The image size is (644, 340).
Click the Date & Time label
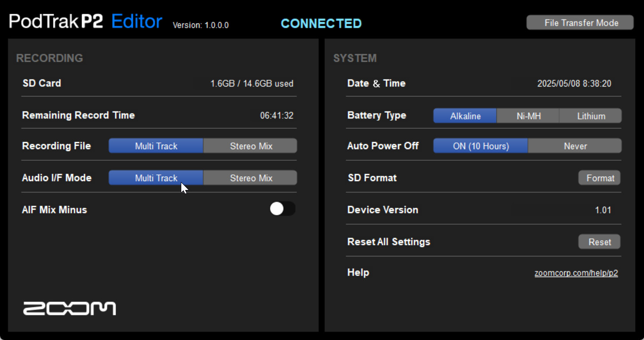tap(376, 83)
